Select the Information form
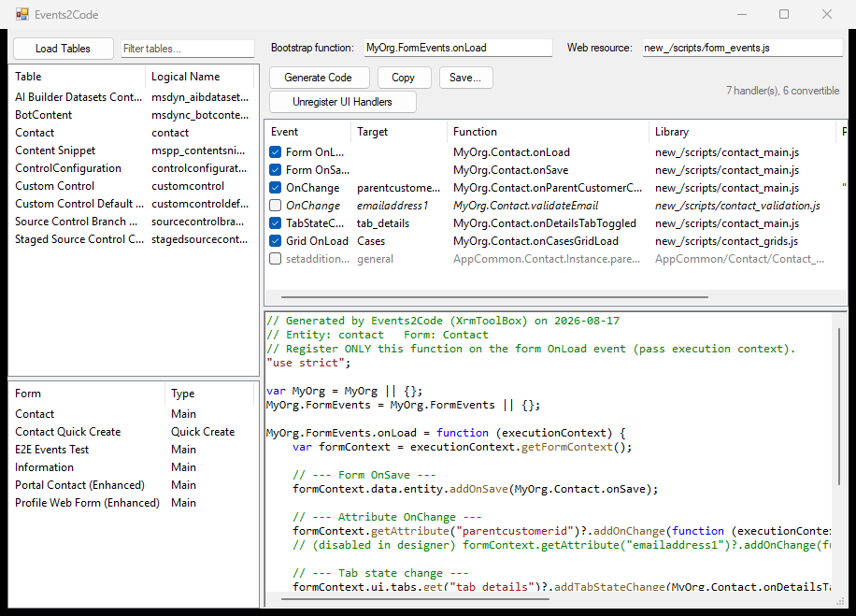856x616 pixels. (x=133, y=467)
